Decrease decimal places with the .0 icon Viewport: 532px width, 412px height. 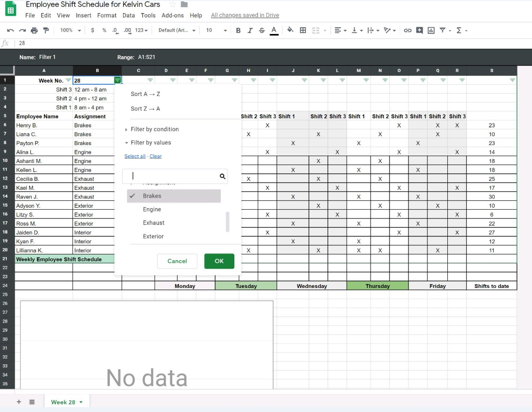click(115, 31)
